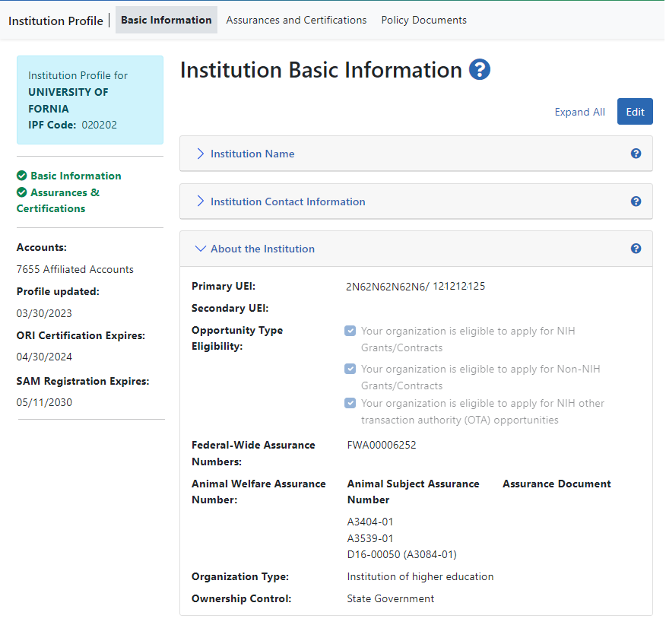Open the Policy Documents tab
Viewport: 666px width, 644px height.
point(423,21)
